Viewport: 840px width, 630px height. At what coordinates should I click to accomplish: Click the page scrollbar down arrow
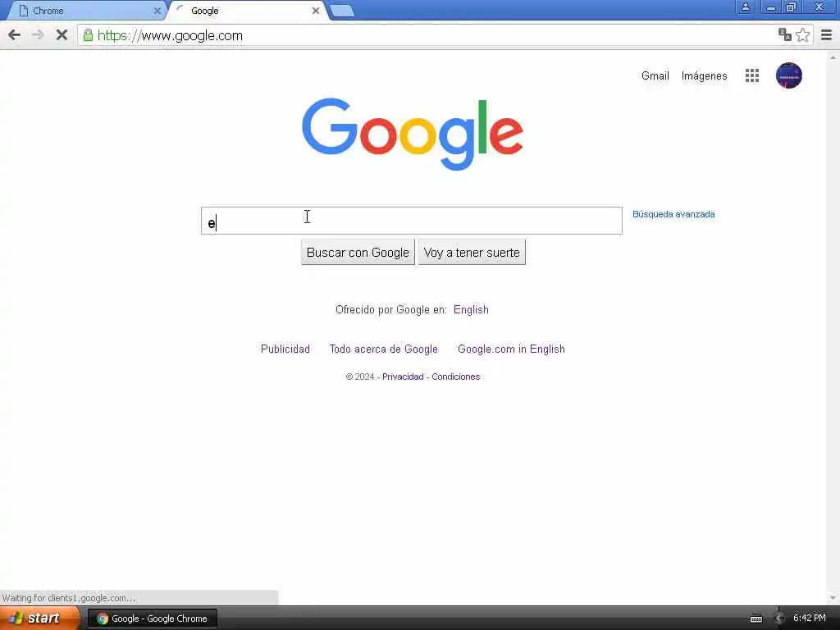tap(833, 598)
